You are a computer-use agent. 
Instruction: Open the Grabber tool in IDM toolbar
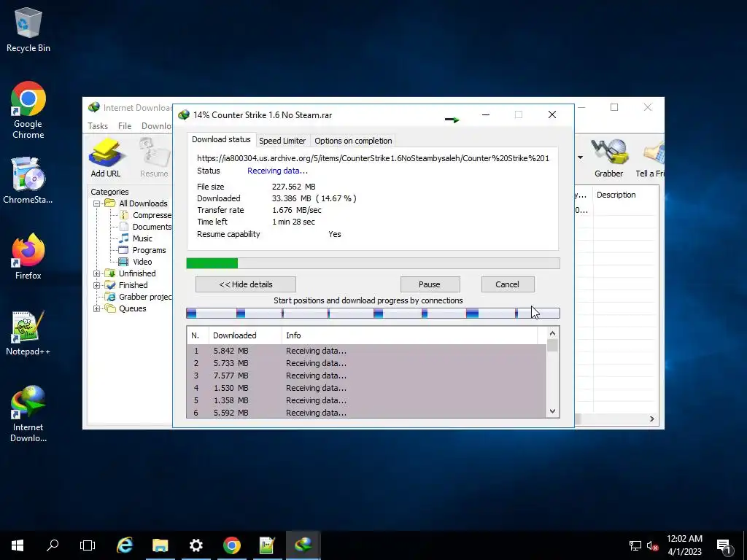[608, 157]
